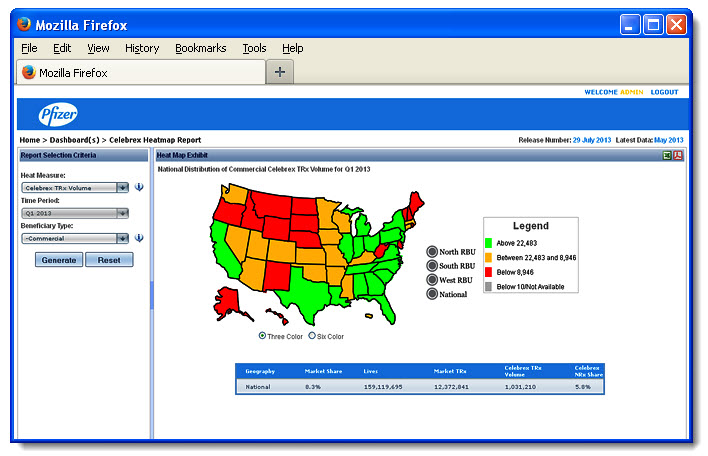Click Firefox logo in title bar

(x=24, y=24)
